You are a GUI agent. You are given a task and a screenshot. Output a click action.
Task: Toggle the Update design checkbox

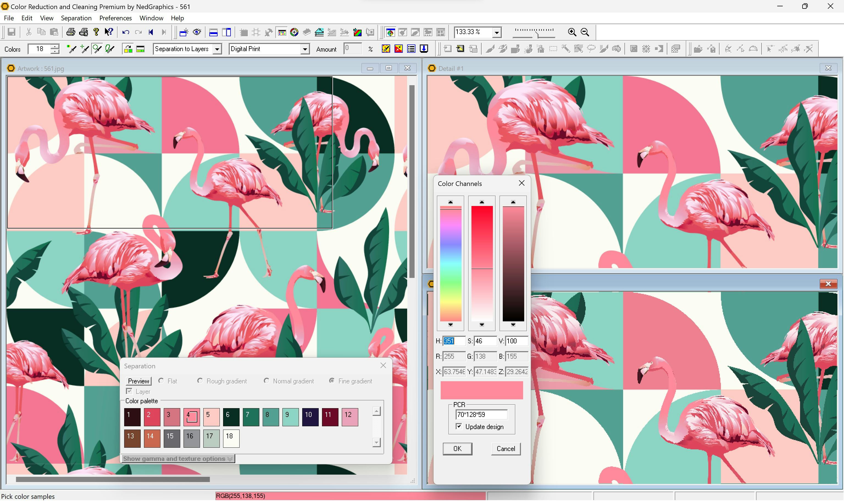coord(459,426)
